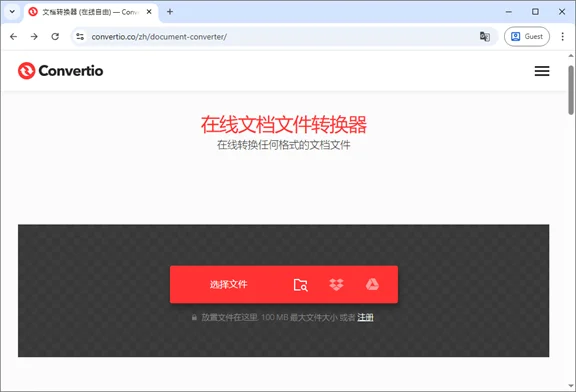
Task: Reload the current page
Action: click(55, 36)
